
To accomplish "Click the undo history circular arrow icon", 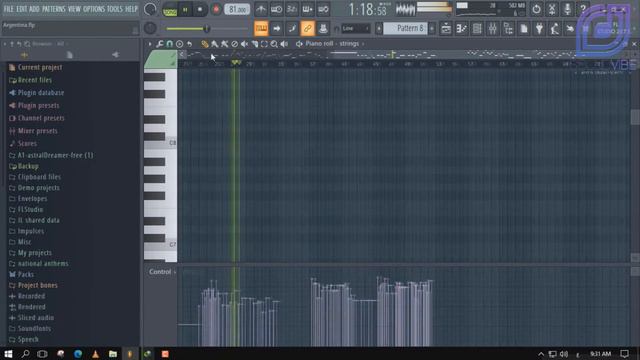I will [x=536, y=9].
